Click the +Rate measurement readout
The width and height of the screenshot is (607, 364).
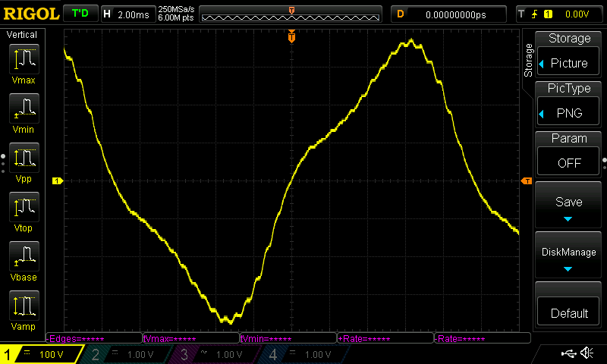[x=385, y=338]
